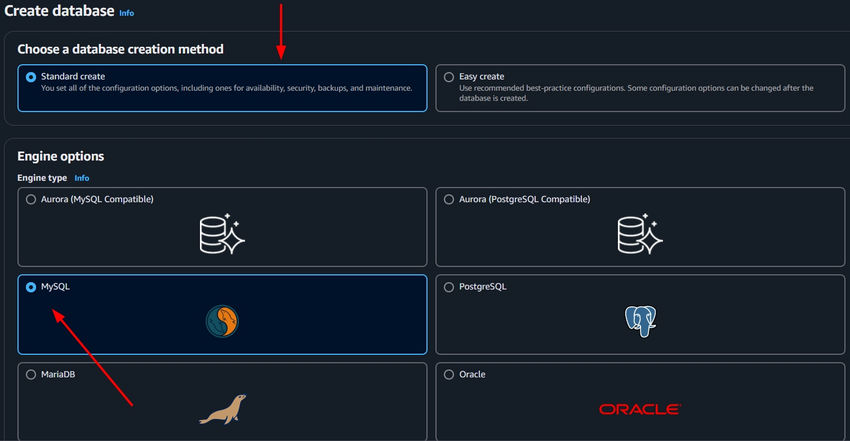This screenshot has height=441, width=850.
Task: Click the 'Engine options' heading
Action: click(61, 156)
